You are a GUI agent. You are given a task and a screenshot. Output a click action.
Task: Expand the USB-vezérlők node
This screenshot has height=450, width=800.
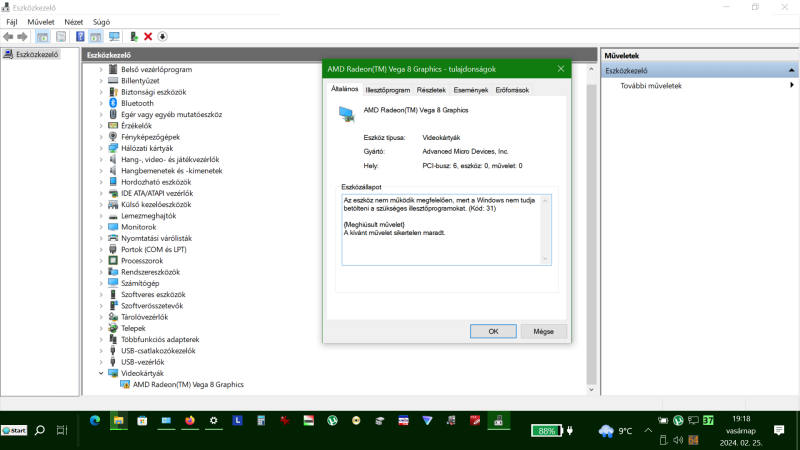click(101, 362)
